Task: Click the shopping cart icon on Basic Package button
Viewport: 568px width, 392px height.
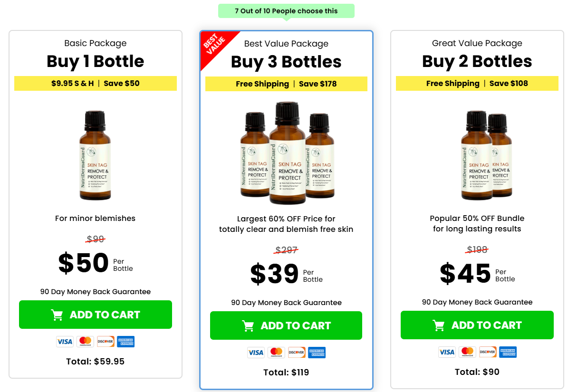Action: tap(57, 315)
